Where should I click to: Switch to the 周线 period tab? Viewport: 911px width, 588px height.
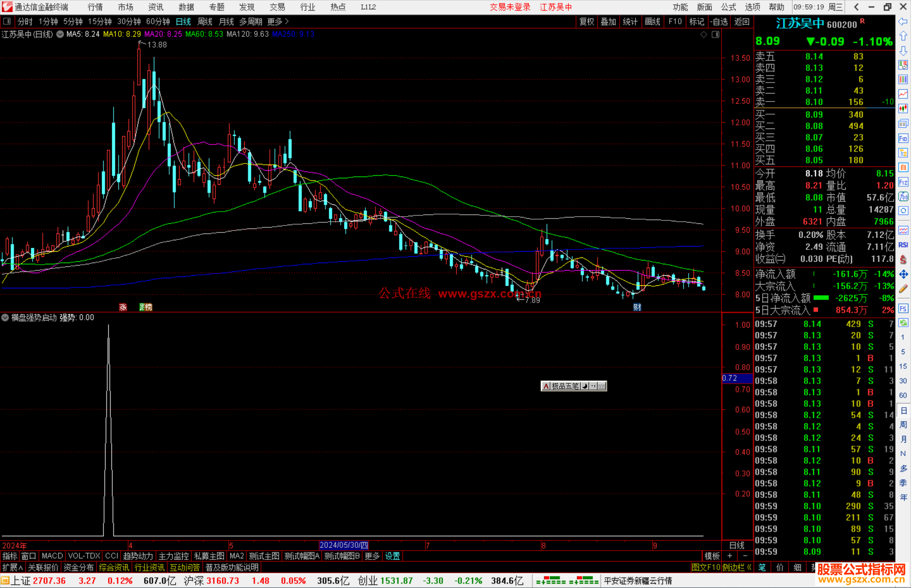coord(205,21)
